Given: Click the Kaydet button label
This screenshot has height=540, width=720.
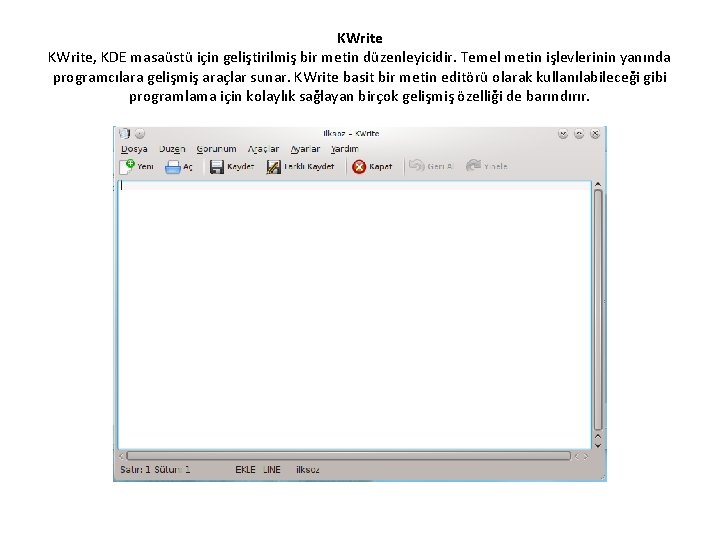Looking at the screenshot, I should (x=240, y=167).
